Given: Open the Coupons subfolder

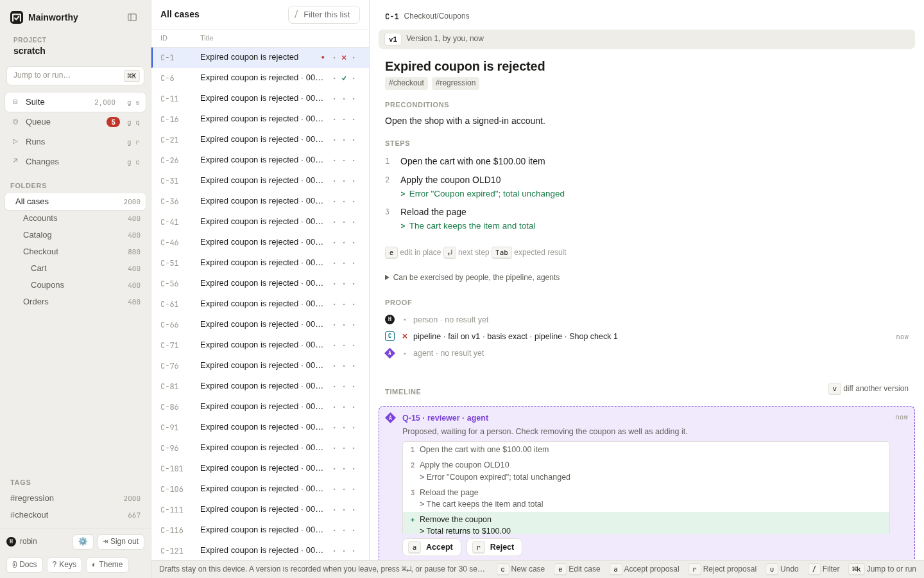Looking at the screenshot, I should (76, 285).
